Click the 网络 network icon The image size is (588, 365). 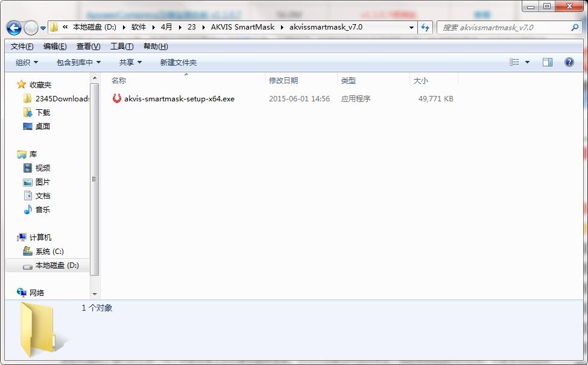(x=21, y=293)
